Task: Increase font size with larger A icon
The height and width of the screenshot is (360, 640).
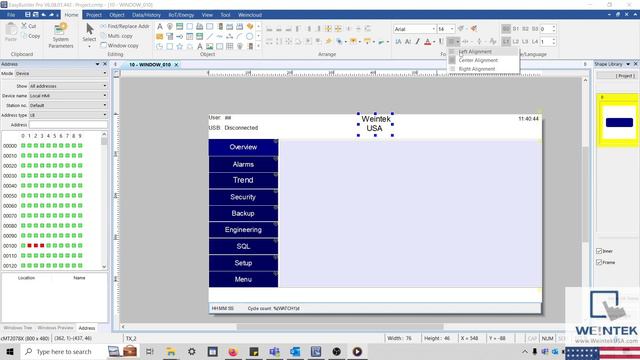Action: pyautogui.click(x=398, y=41)
